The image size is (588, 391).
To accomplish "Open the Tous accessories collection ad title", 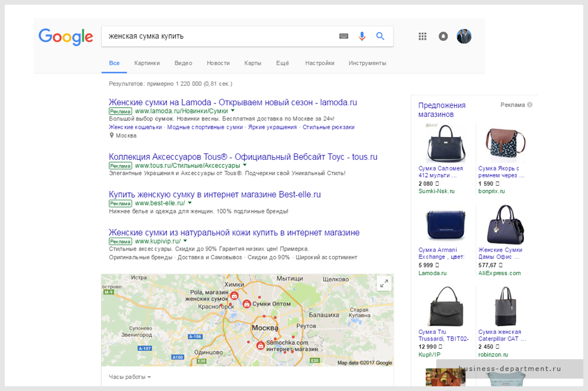I will coord(243,157).
